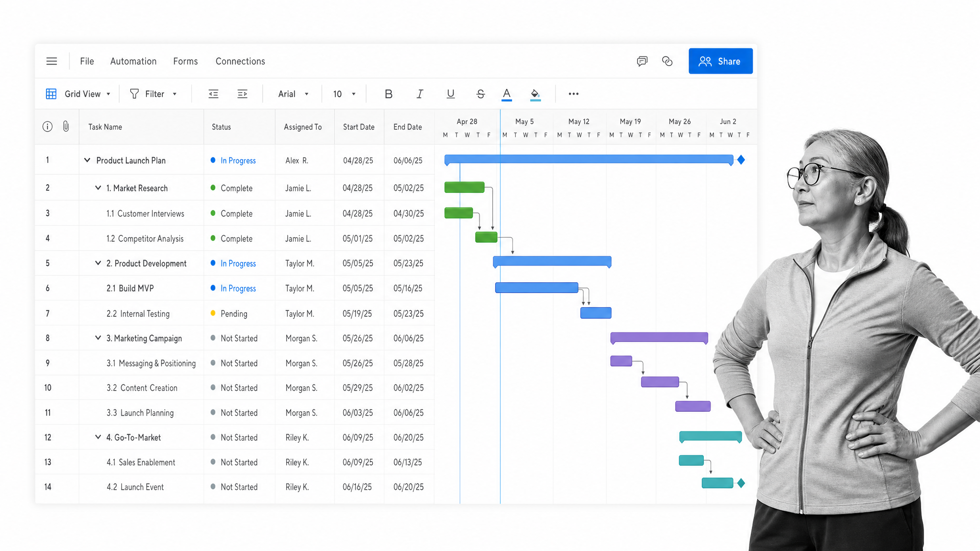Image resolution: width=980 pixels, height=551 pixels.
Task: Select the Customer Interviews green Gantt bar
Action: click(458, 213)
